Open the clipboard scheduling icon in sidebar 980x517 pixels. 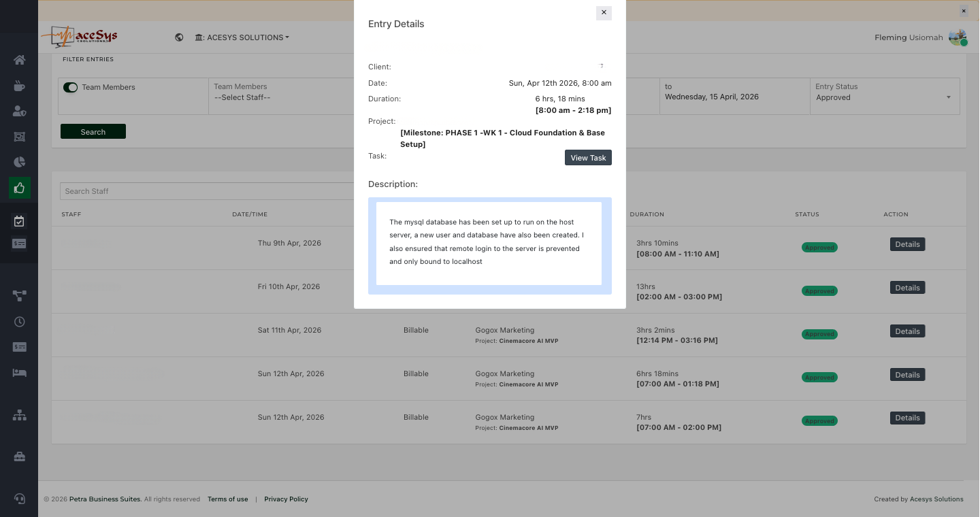point(19,220)
